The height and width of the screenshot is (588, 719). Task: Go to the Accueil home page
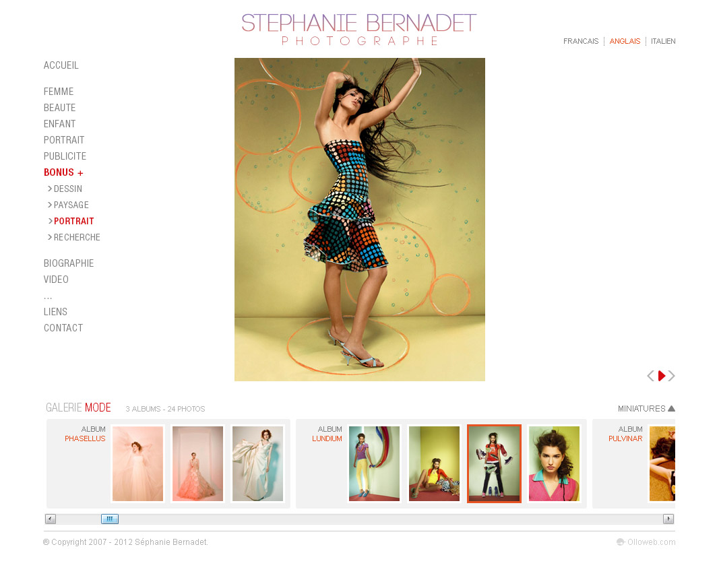[x=61, y=65]
